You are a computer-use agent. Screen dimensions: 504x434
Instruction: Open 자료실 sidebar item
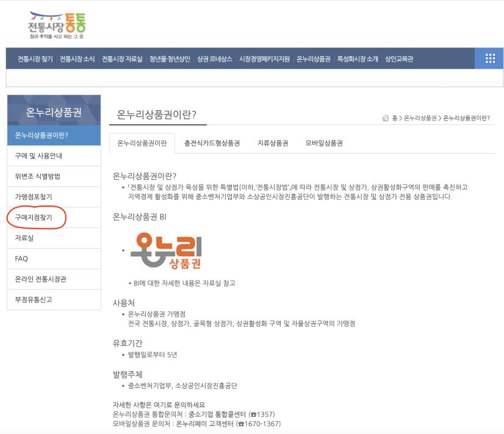(x=54, y=238)
